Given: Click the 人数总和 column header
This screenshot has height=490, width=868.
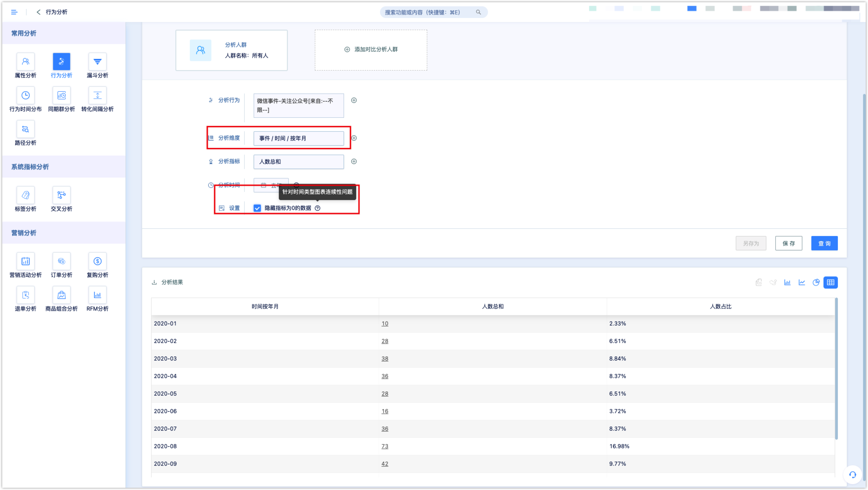Looking at the screenshot, I should 493,306.
